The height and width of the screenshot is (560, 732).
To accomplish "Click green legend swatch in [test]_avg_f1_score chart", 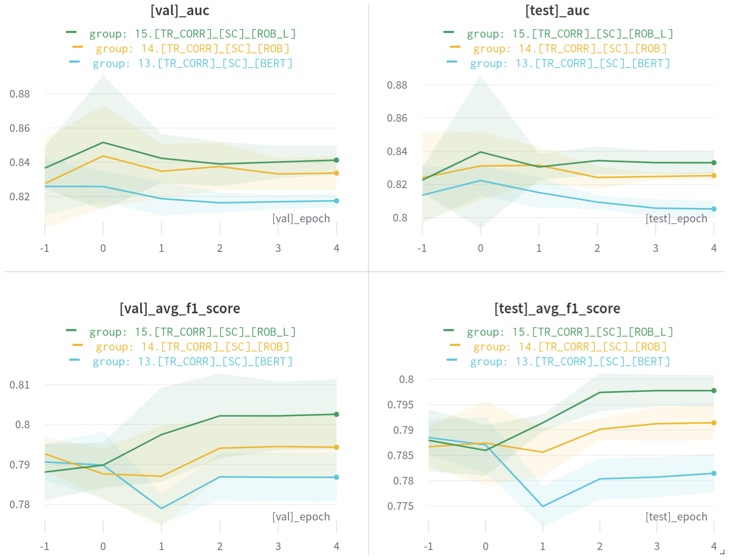I will click(449, 330).
